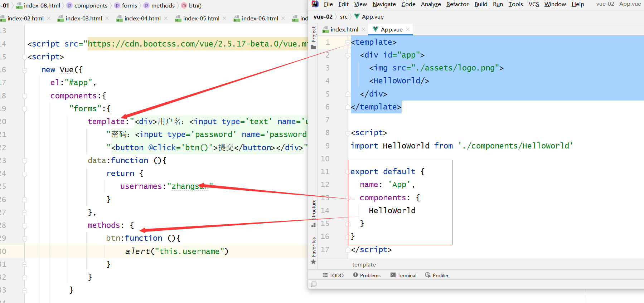Open the VCS menu
The width and height of the screenshot is (644, 303).
point(534,4)
